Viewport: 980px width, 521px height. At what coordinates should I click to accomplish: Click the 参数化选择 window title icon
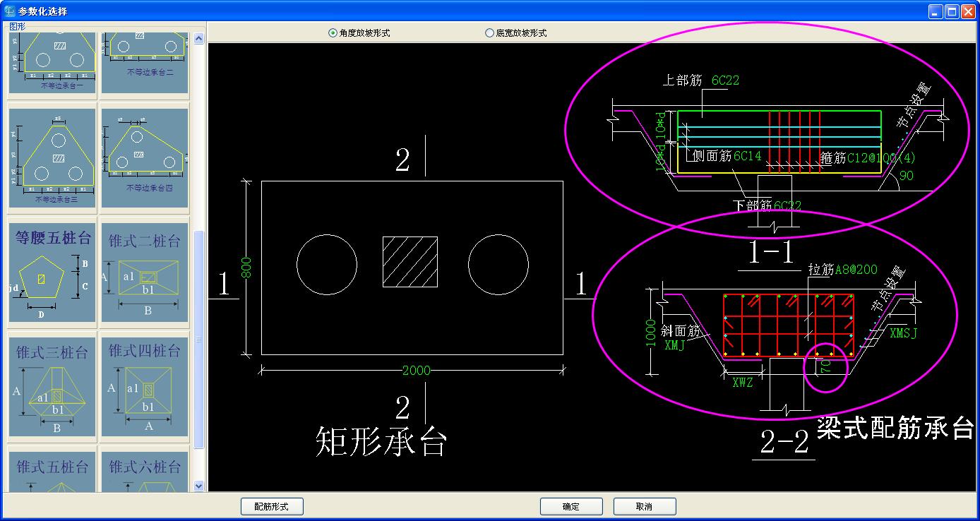[x=10, y=11]
